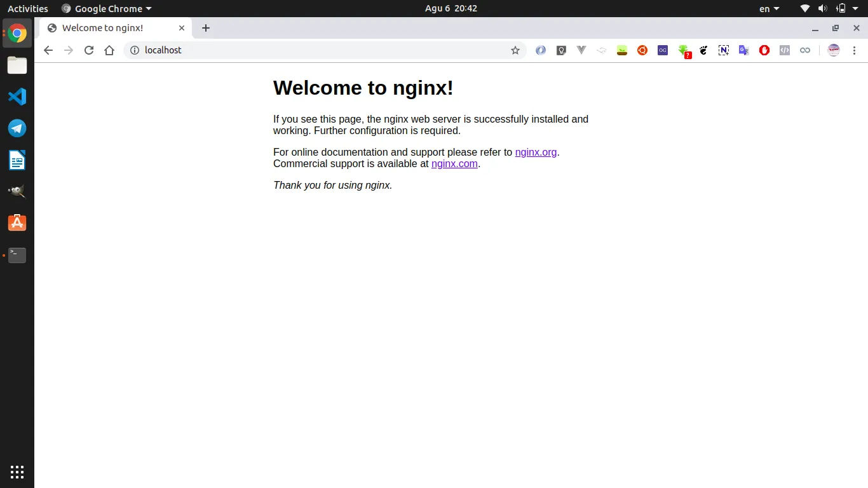868x488 pixels.
Task: Bookmark this page with the star icon
Action: [x=515, y=50]
